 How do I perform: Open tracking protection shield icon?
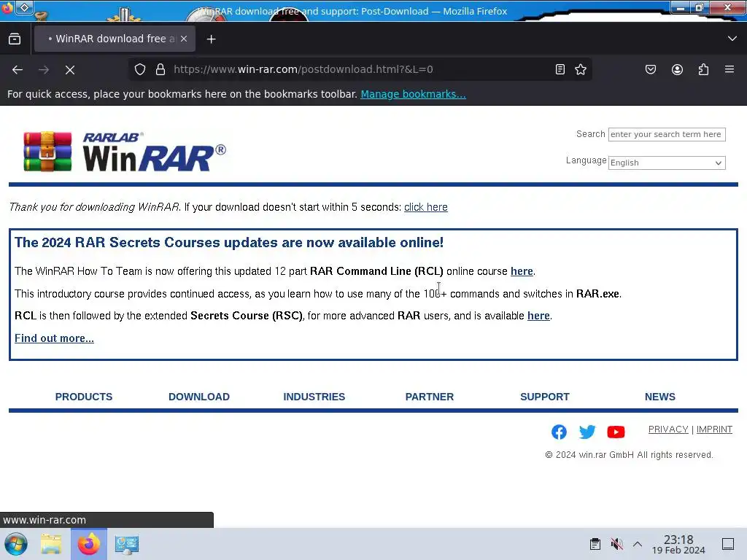pyautogui.click(x=139, y=69)
